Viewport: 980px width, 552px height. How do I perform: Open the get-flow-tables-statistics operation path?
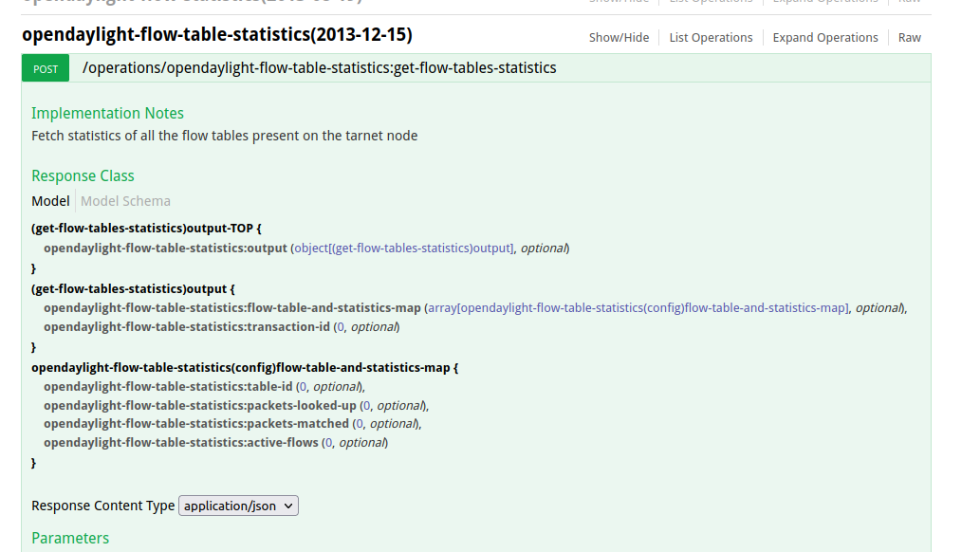pyautogui.click(x=320, y=68)
